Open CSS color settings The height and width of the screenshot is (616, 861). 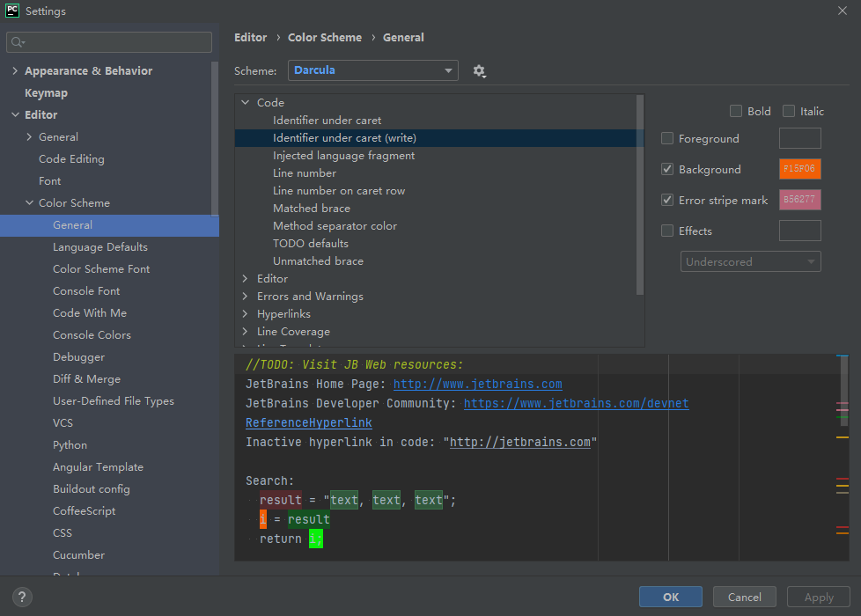click(62, 532)
